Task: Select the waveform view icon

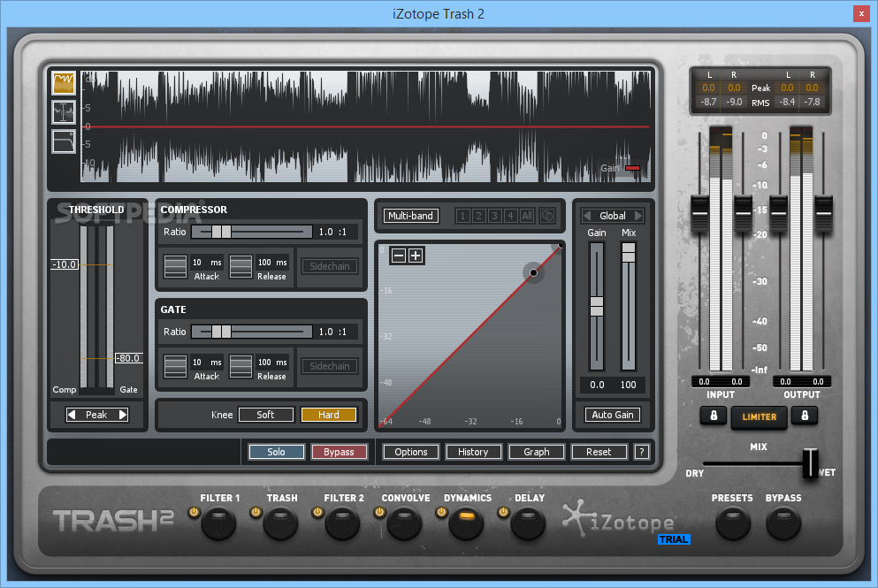Action: pyautogui.click(x=64, y=83)
